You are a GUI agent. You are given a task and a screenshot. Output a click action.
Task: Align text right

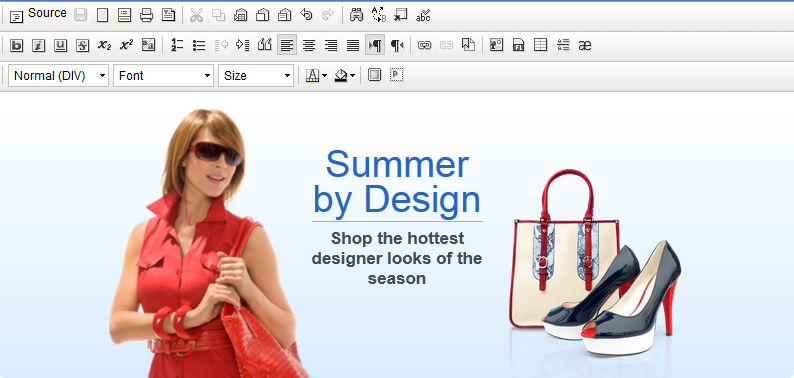pos(331,45)
